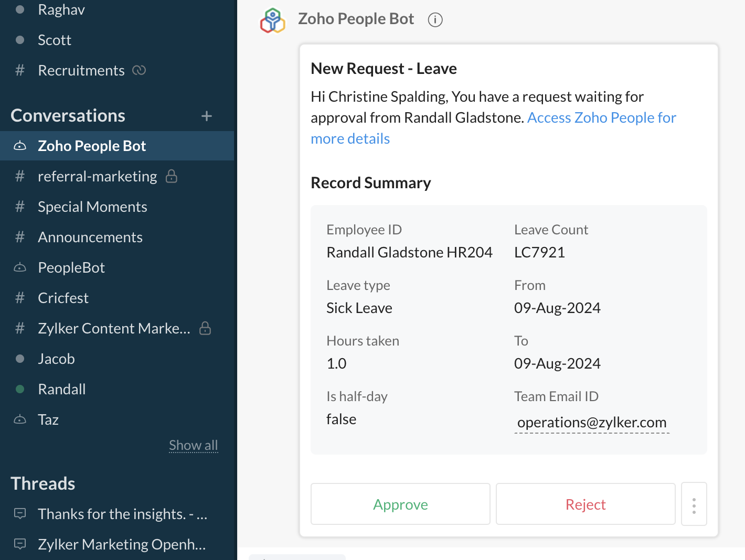The image size is (745, 560).
Task: Click Jacob's grey status dot
Action: [x=20, y=359]
